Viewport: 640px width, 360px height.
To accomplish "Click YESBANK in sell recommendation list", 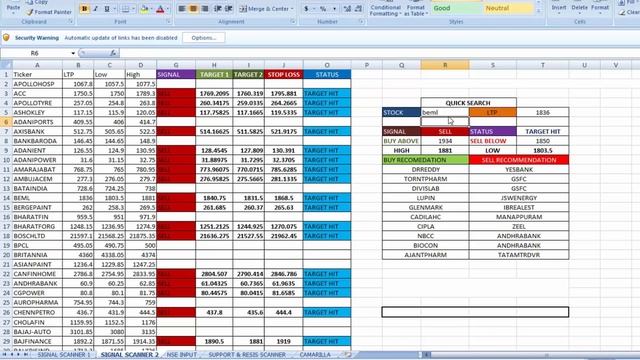I will (519, 169).
